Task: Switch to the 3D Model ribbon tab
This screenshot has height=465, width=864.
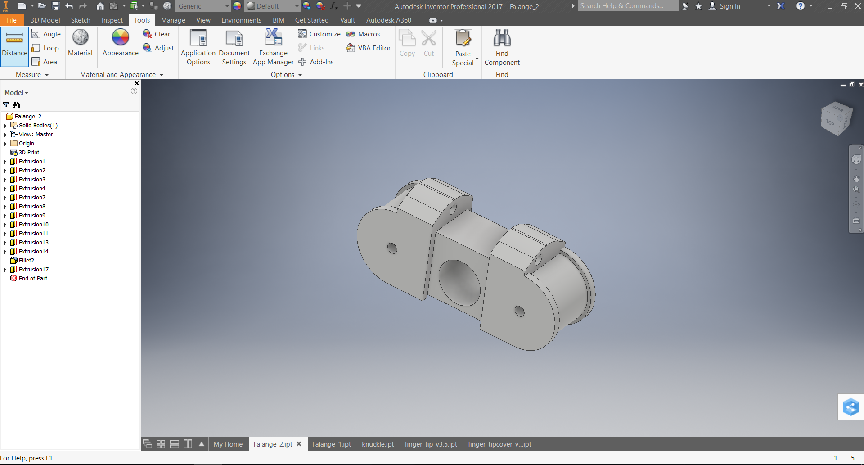Action: [45, 20]
